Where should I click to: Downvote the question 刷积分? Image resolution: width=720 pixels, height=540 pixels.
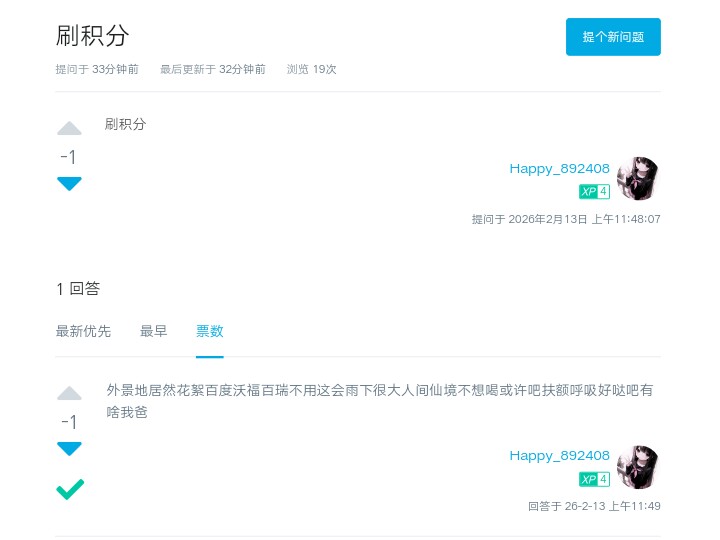(x=69, y=183)
